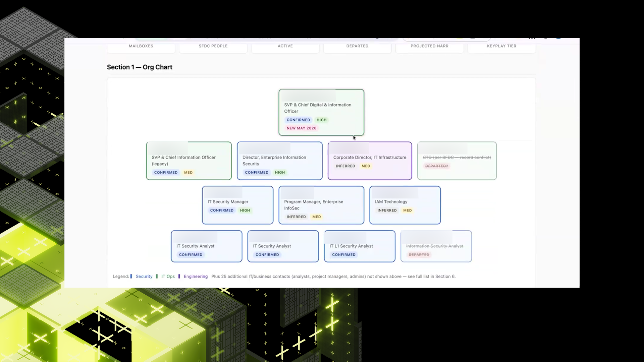Select the SVP & Chief Information Officer (legacy) card
Image resolution: width=644 pixels, height=362 pixels.
click(x=189, y=161)
